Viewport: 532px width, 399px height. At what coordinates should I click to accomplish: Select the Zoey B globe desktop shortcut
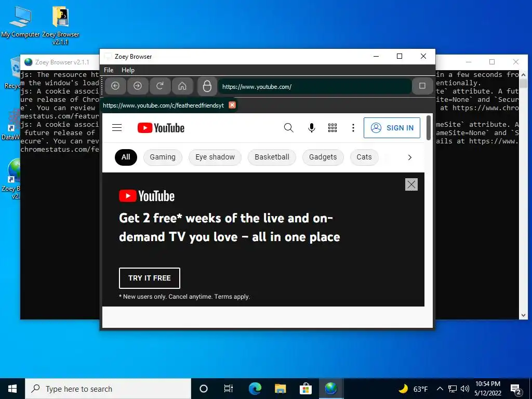coord(11,179)
